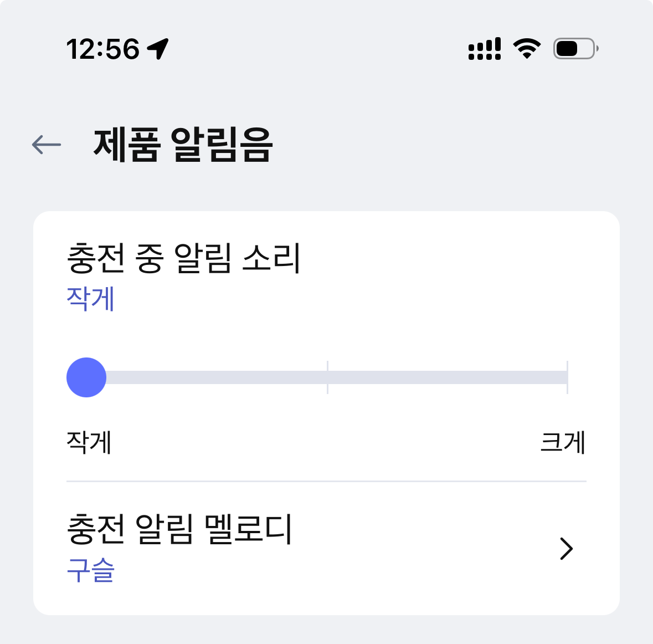Tap the cellular signal bars icon
This screenshot has height=644, width=653.
485,49
